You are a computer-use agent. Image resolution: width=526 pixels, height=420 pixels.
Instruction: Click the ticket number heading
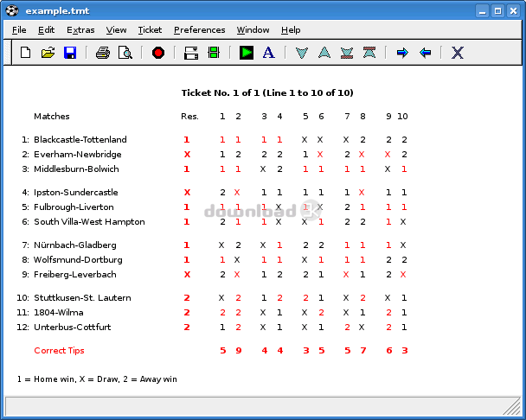point(267,92)
